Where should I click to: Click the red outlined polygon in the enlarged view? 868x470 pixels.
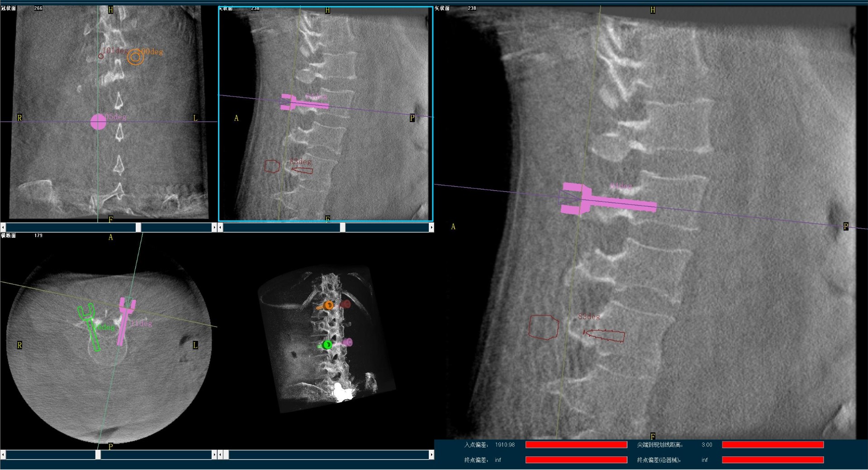coord(543,327)
